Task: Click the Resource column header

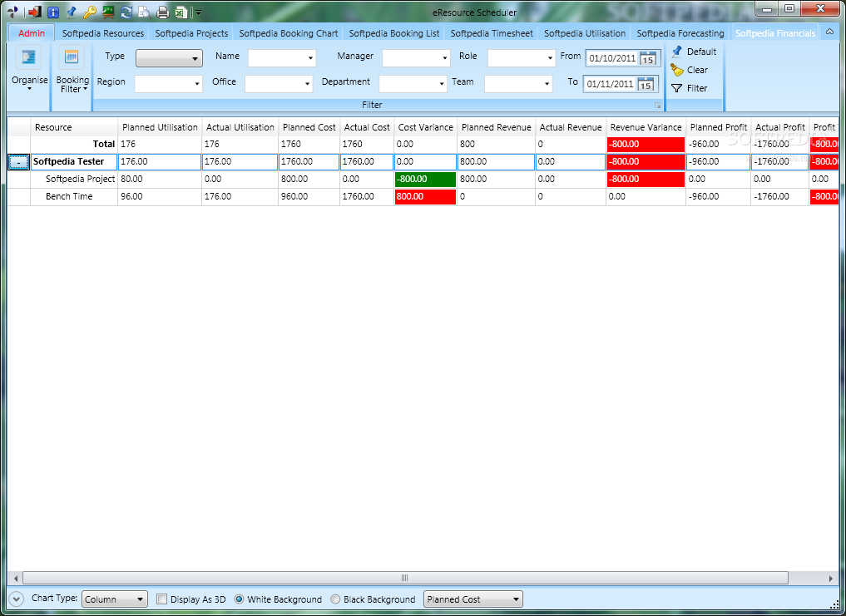Action: 74,127
